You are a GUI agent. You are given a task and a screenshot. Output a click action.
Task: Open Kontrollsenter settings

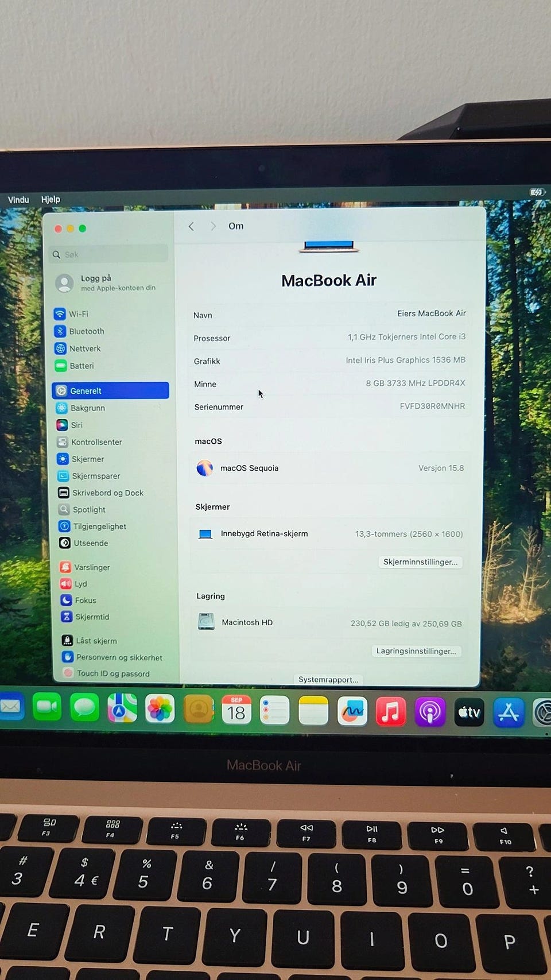[90, 442]
